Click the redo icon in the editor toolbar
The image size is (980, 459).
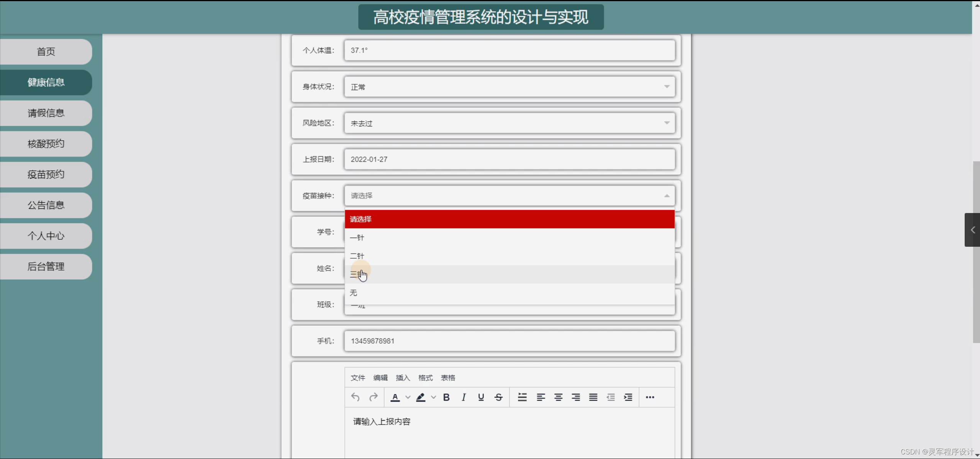pyautogui.click(x=373, y=397)
